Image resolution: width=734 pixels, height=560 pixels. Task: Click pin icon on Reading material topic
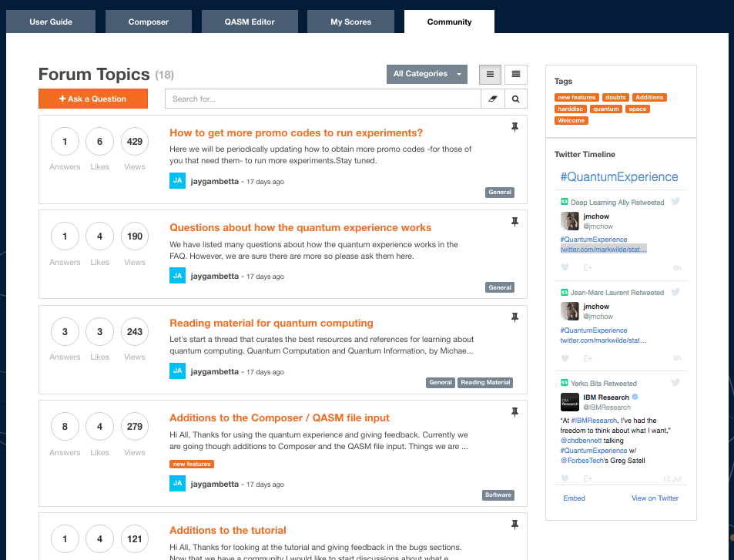(x=514, y=317)
